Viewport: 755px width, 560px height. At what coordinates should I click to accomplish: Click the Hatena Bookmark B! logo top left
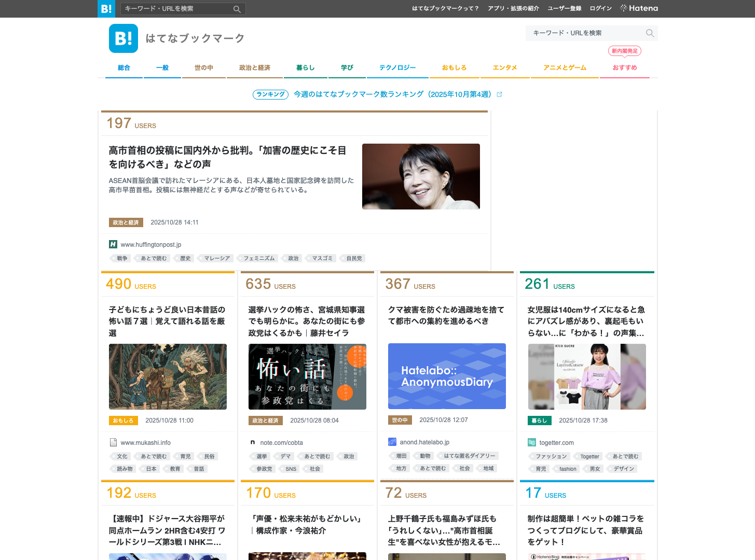106,9
